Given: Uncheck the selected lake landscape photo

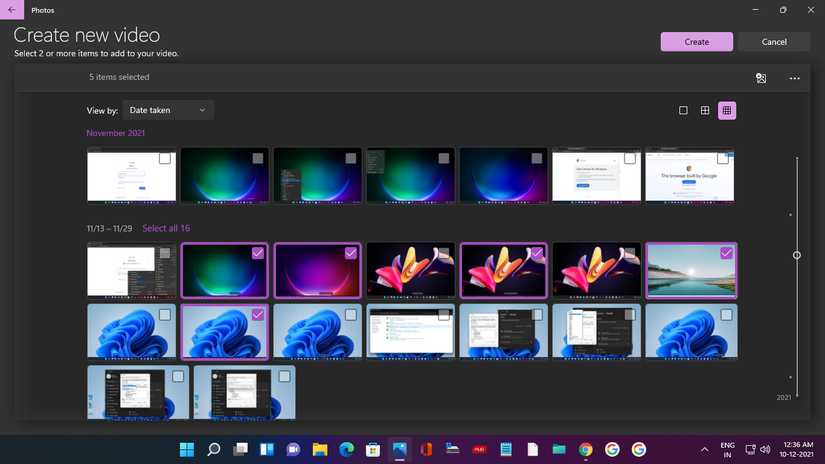Looking at the screenshot, I should 726,253.
